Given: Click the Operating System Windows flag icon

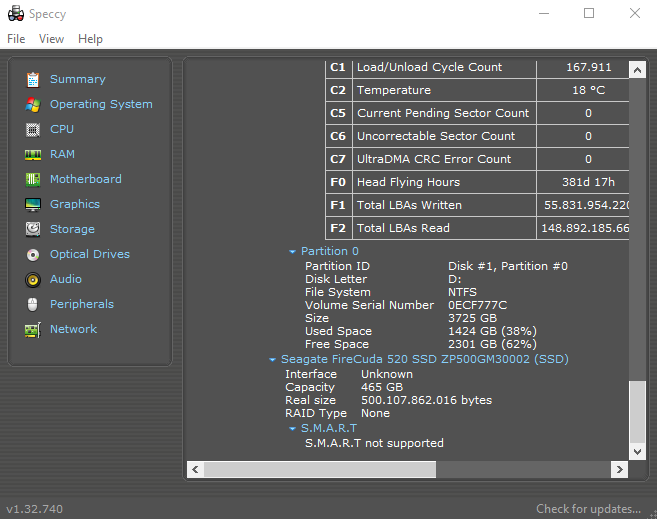Looking at the screenshot, I should [x=33, y=104].
